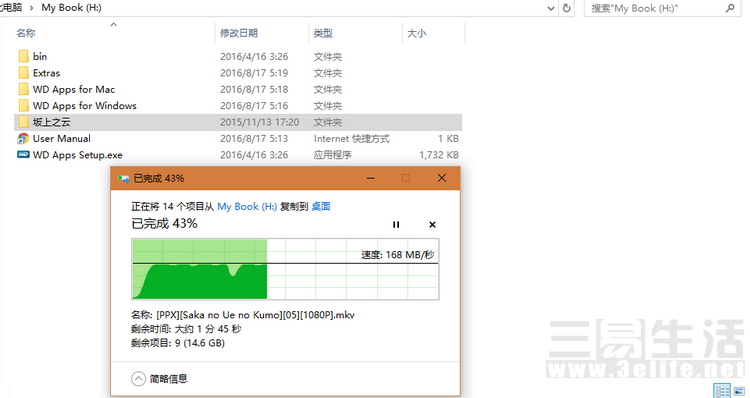
Task: Select the User Manual file name
Action: 62,138
